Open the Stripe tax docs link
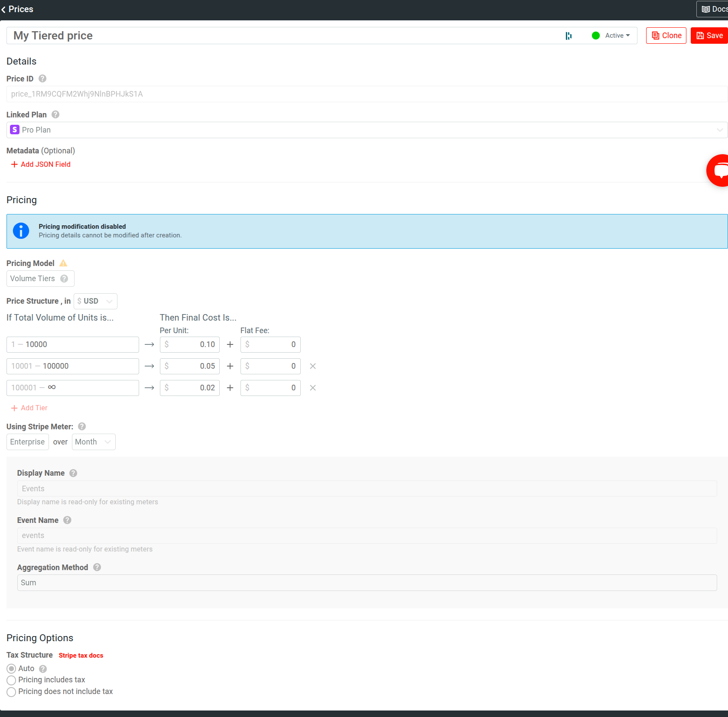Image resolution: width=728 pixels, height=717 pixels. (81, 655)
